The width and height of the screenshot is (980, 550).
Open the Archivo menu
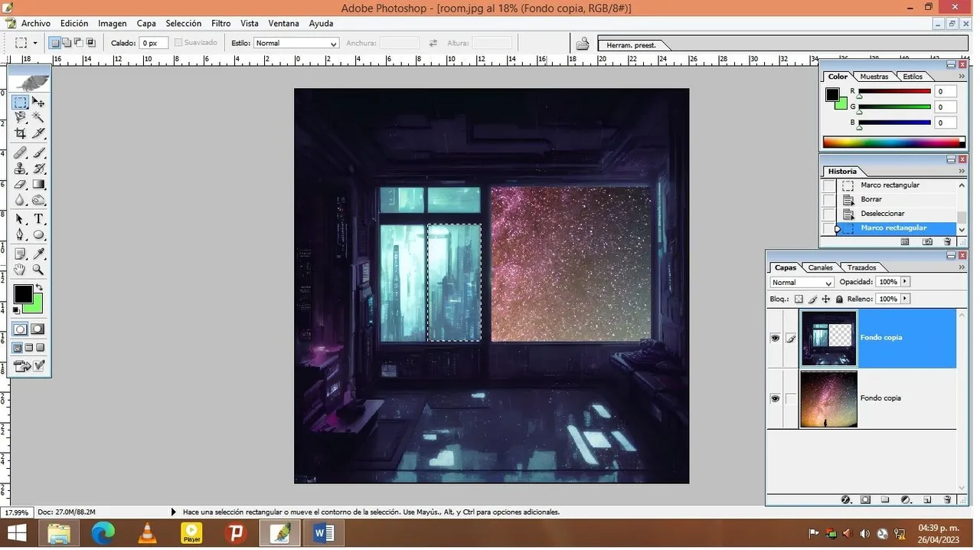click(36, 24)
